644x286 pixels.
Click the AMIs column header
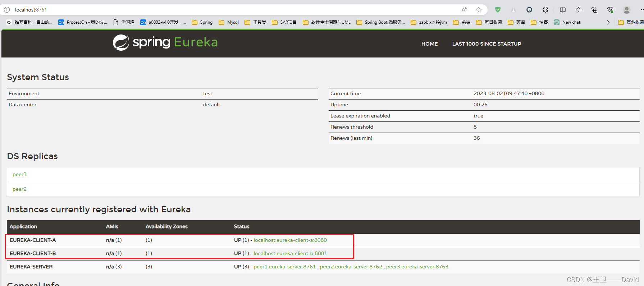coord(112,226)
